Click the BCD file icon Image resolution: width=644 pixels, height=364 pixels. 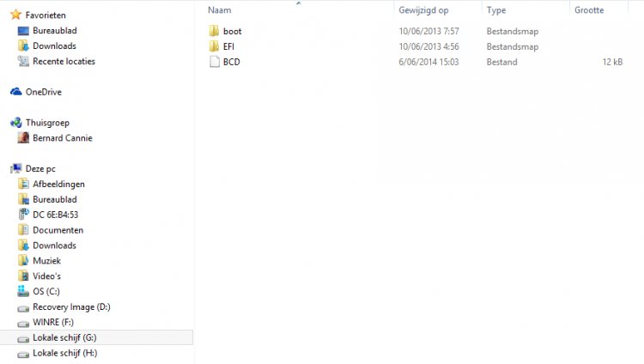tap(215, 62)
